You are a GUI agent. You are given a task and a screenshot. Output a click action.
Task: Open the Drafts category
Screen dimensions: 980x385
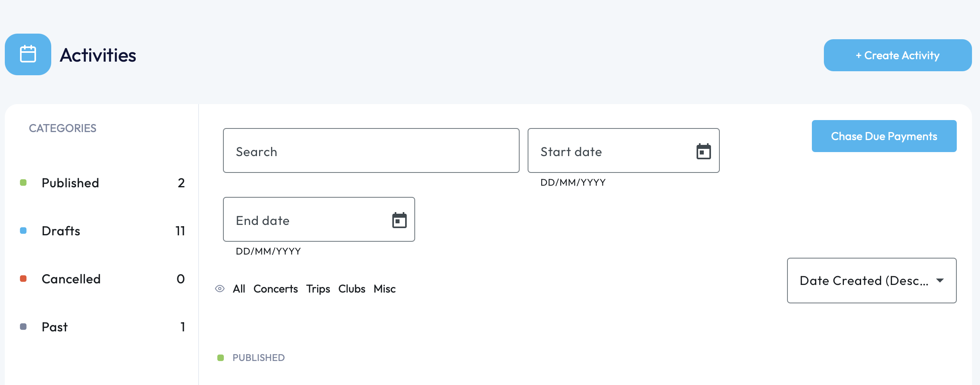61,231
